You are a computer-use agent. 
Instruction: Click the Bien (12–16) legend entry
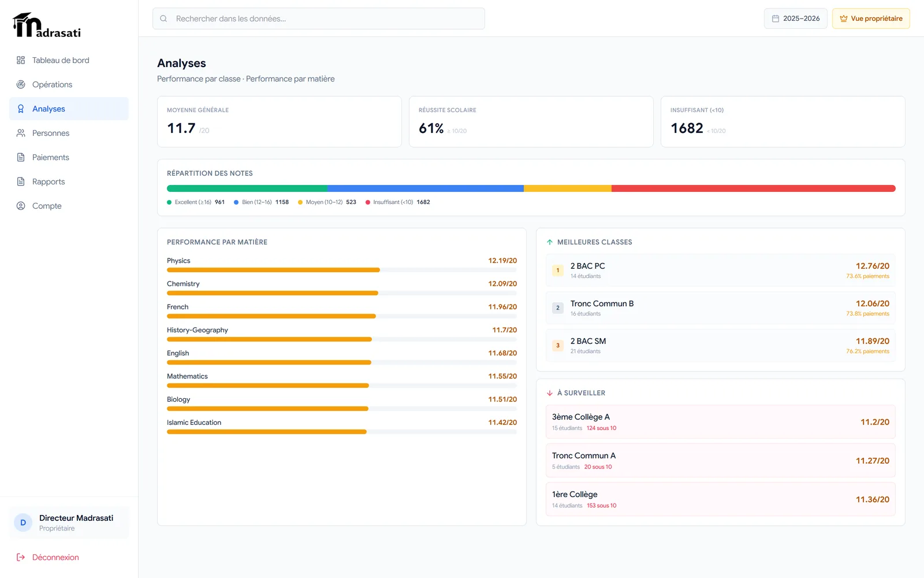click(x=261, y=202)
